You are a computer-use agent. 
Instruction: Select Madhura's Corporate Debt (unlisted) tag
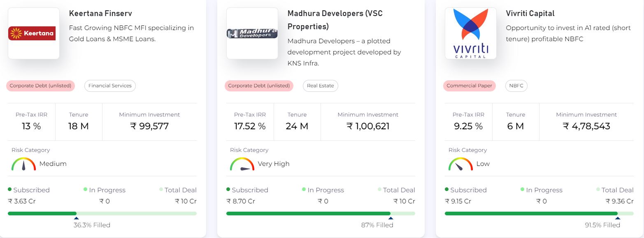pos(259,86)
